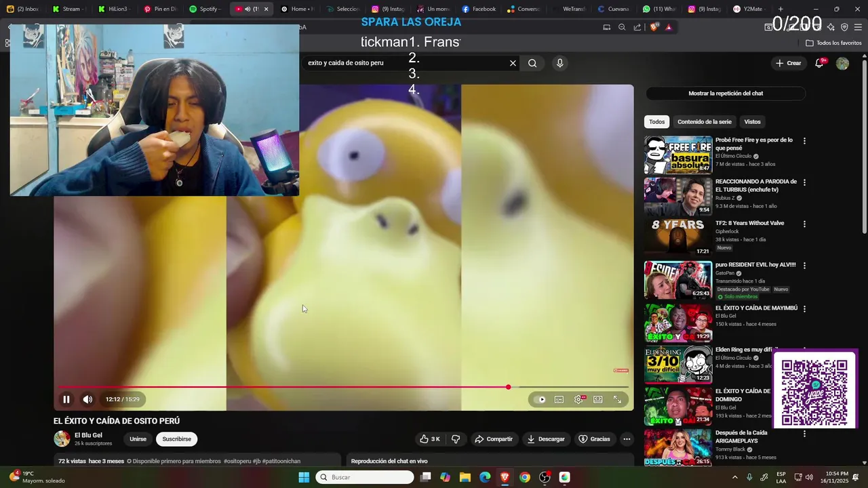Turn on subtitles in the video player
The image size is (868, 488).
pyautogui.click(x=559, y=399)
